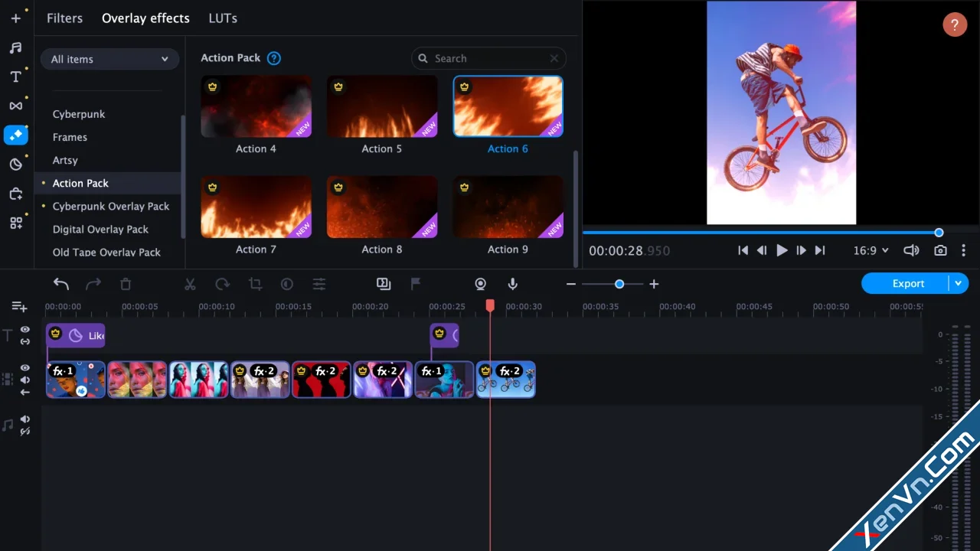Image resolution: width=980 pixels, height=551 pixels.
Task: Click the Record audio microphone icon
Action: pyautogui.click(x=513, y=284)
